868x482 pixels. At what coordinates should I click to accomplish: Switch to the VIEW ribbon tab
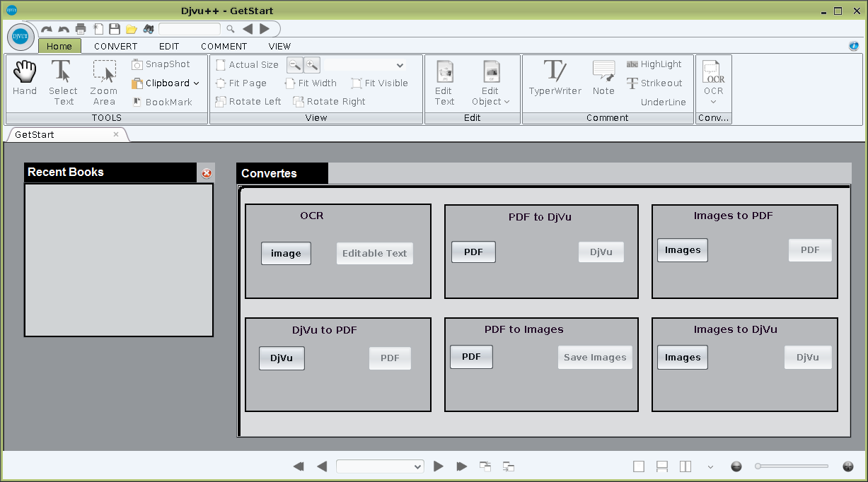click(280, 46)
